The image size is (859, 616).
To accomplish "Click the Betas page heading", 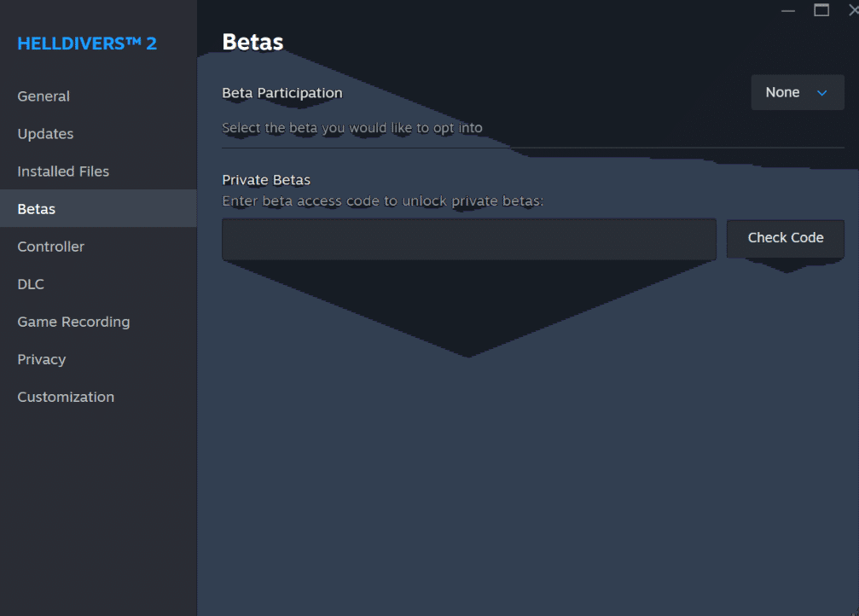I will (252, 42).
